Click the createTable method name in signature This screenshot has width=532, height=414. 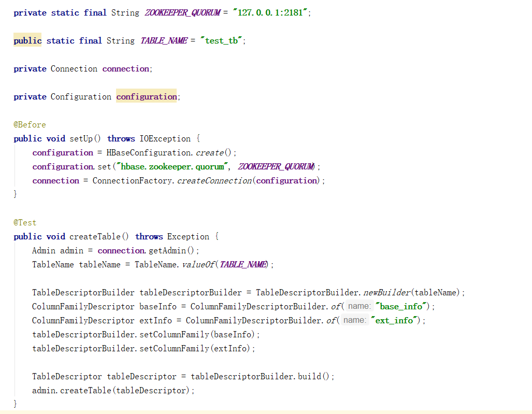[x=95, y=236]
